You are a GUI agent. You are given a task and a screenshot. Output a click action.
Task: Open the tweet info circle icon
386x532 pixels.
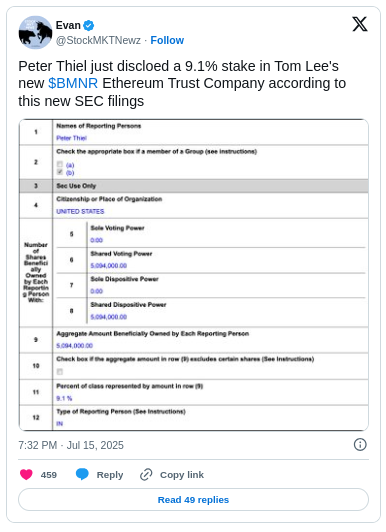(360, 444)
